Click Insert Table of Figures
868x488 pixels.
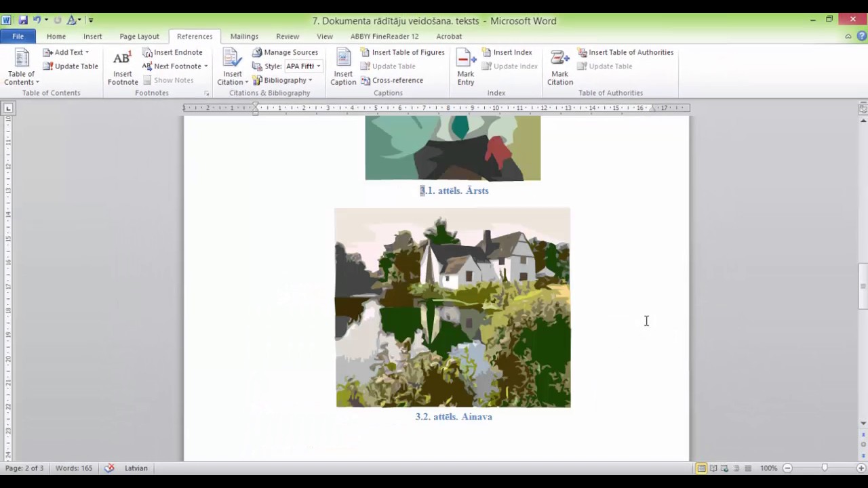pos(402,52)
